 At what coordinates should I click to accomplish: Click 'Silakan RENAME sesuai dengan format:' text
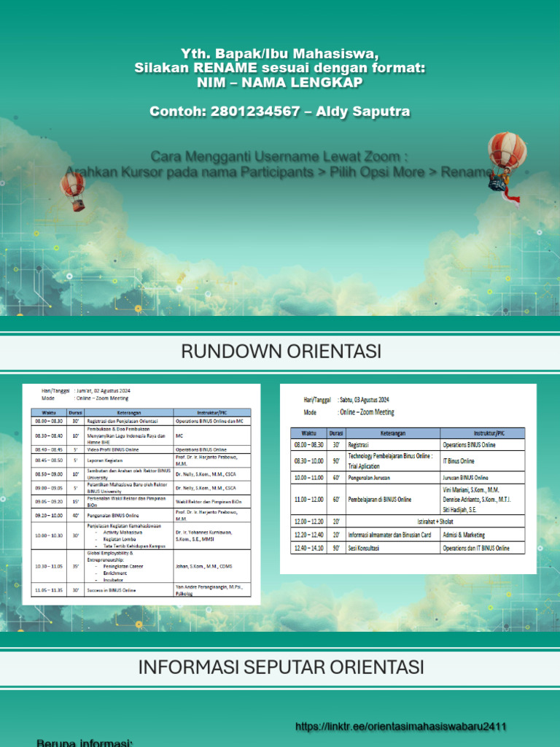point(279,68)
